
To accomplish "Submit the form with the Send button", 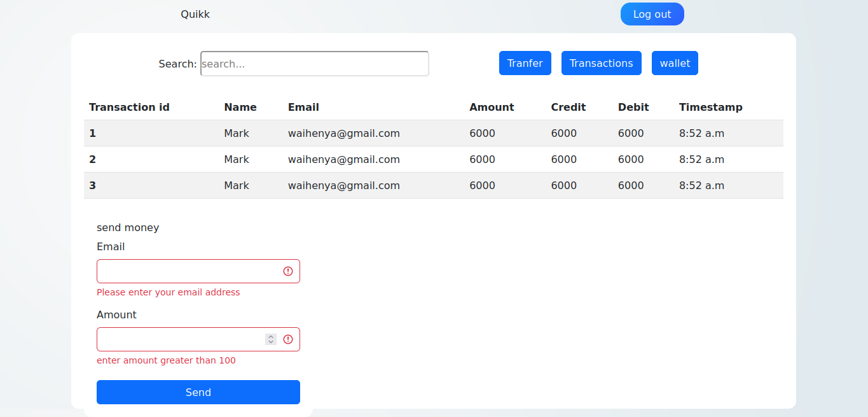I will pos(198,392).
